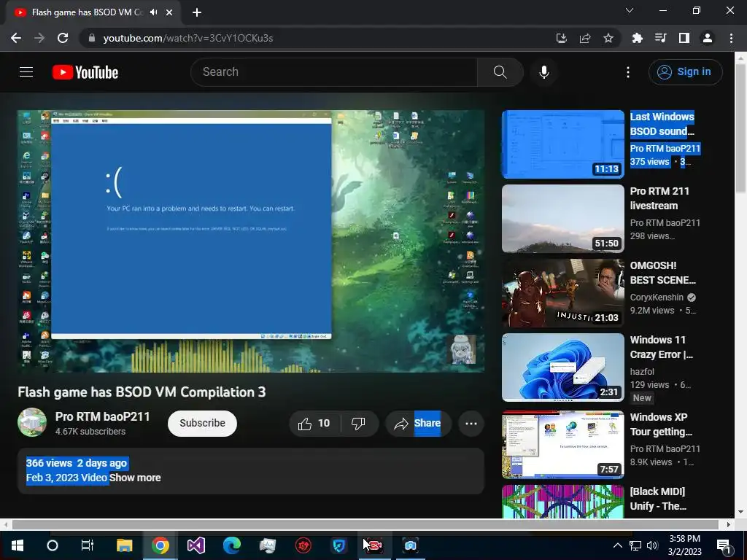Expand description with Show more
The height and width of the screenshot is (560, 747).
135,478
